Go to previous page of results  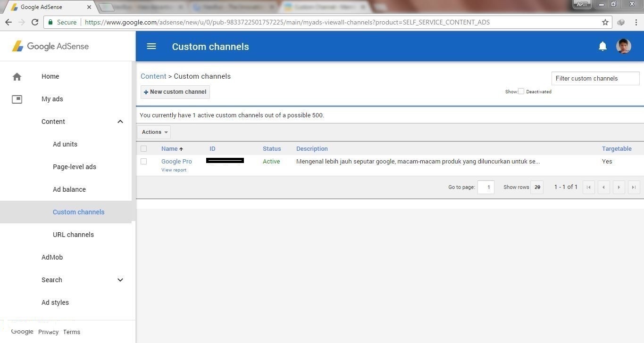pyautogui.click(x=603, y=187)
